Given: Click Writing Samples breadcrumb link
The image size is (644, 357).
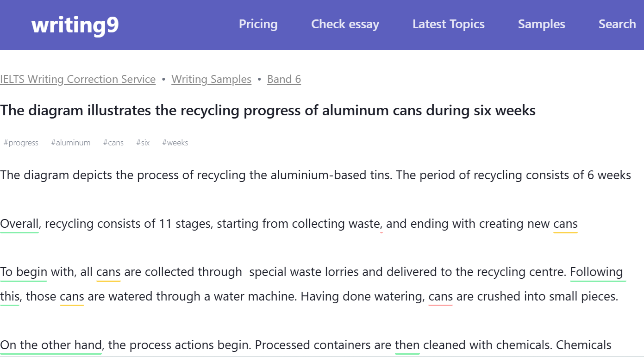Looking at the screenshot, I should pyautogui.click(x=211, y=79).
